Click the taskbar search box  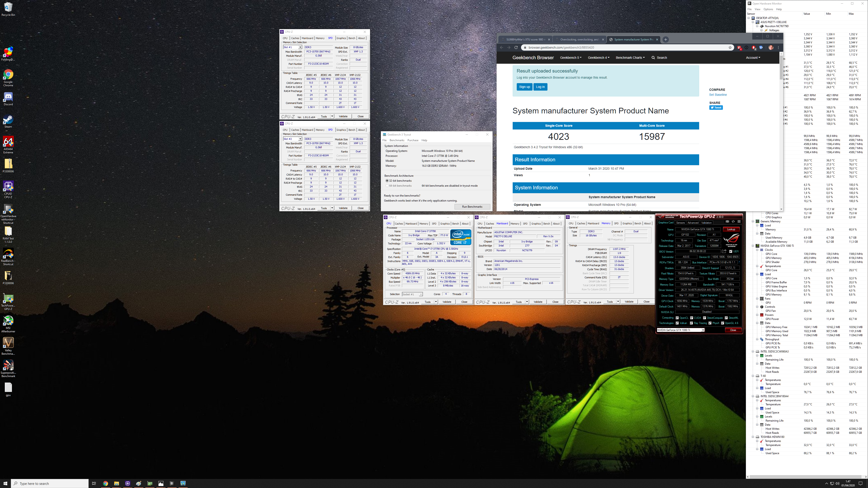[x=50, y=483]
